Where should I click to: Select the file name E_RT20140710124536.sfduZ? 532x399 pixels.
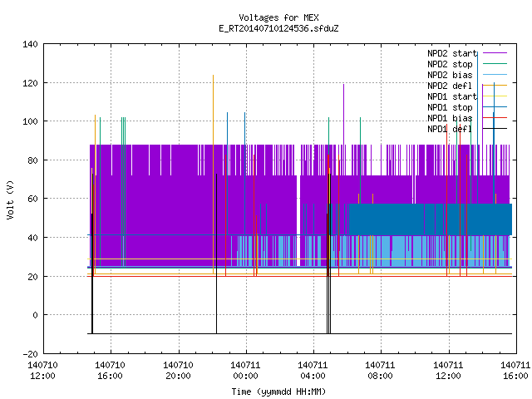(278, 28)
